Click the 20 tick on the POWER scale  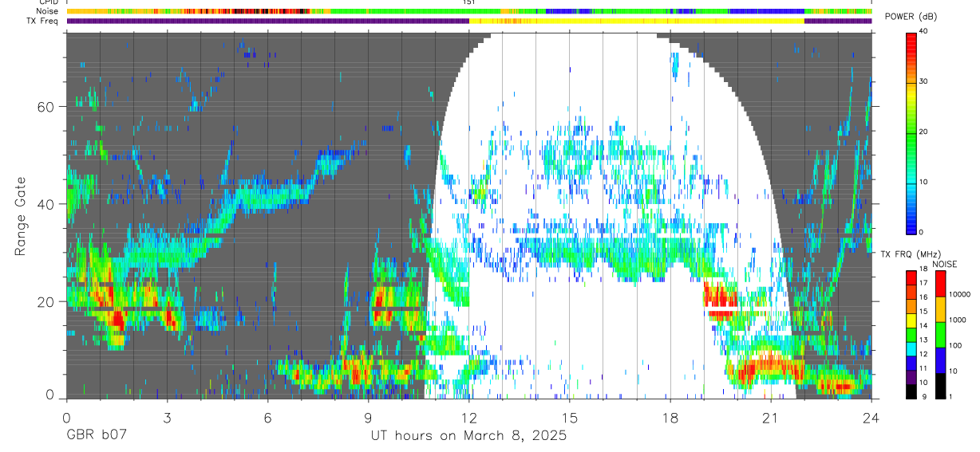[924, 132]
